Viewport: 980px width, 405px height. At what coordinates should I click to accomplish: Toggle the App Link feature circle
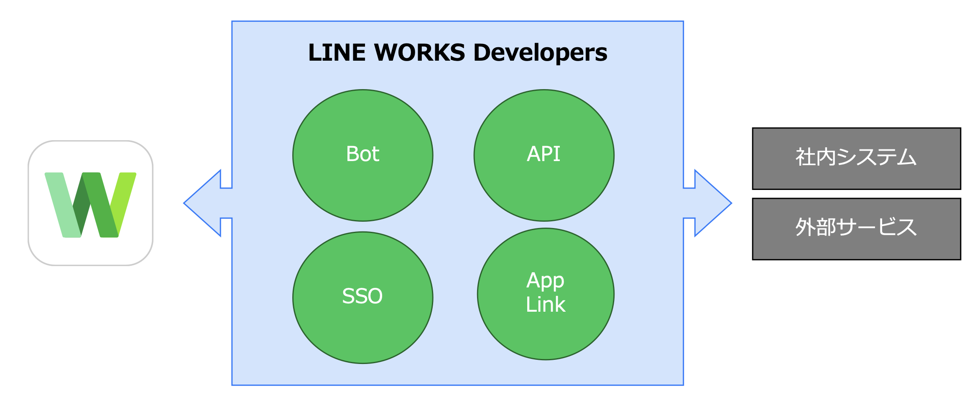tap(544, 293)
